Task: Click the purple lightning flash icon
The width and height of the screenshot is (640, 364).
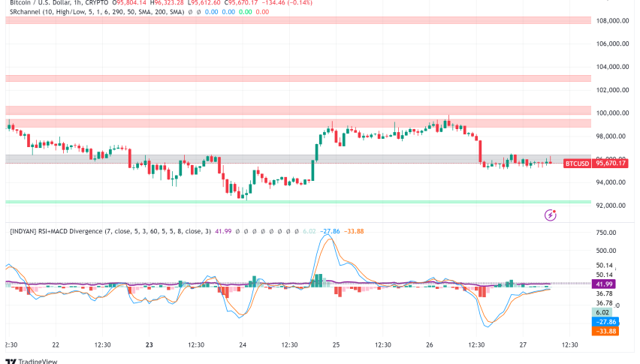Action: tap(550, 215)
